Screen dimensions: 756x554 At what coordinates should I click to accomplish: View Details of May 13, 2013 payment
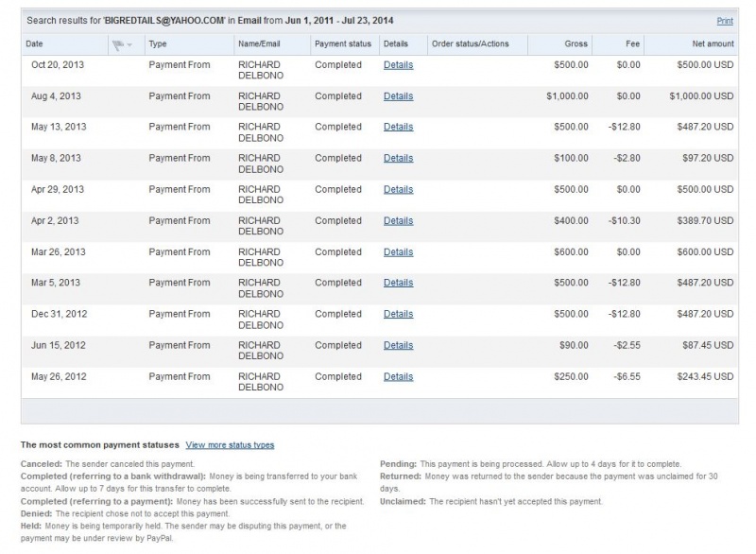(x=398, y=127)
